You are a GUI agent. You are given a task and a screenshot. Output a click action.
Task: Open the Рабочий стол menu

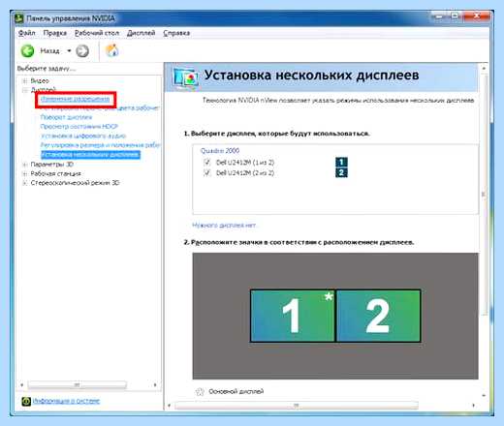(x=97, y=33)
